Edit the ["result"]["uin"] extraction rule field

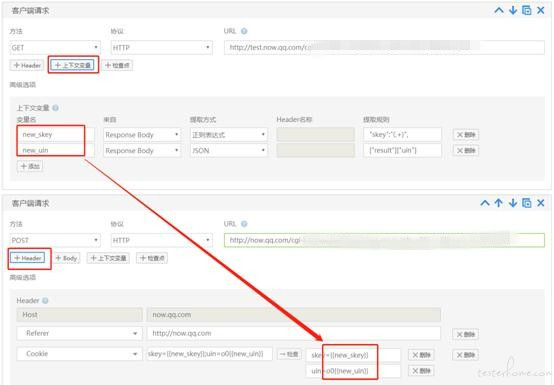(402, 150)
